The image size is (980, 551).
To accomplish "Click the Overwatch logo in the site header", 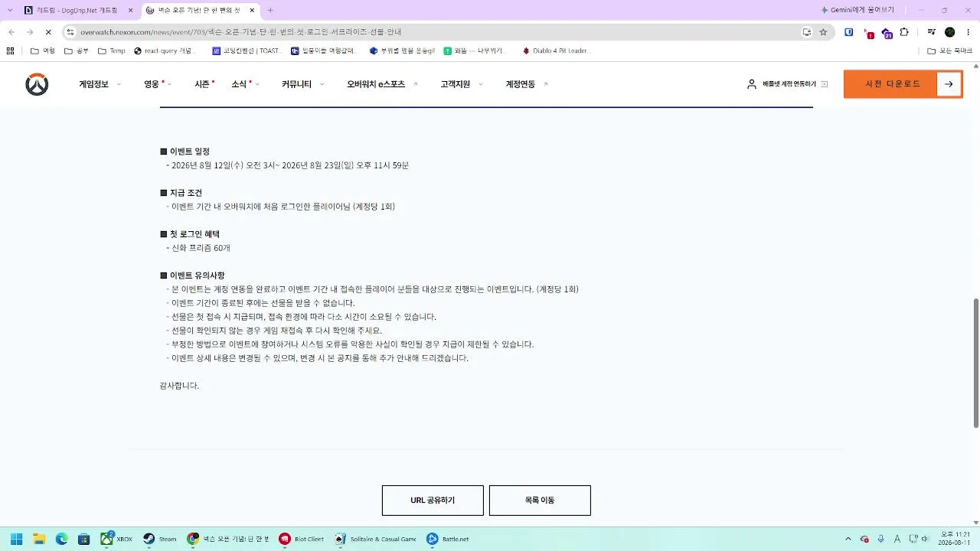I will 37,84.
